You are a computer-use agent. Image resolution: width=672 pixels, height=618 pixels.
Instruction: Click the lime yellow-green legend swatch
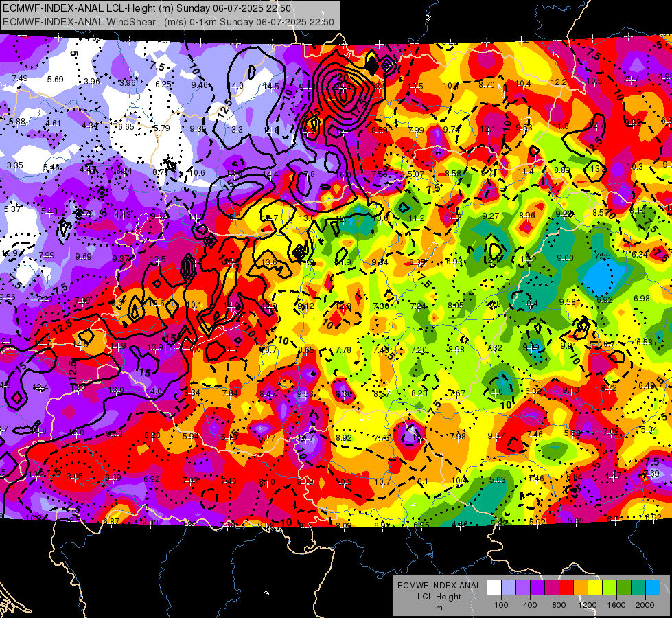pyautogui.click(x=610, y=588)
